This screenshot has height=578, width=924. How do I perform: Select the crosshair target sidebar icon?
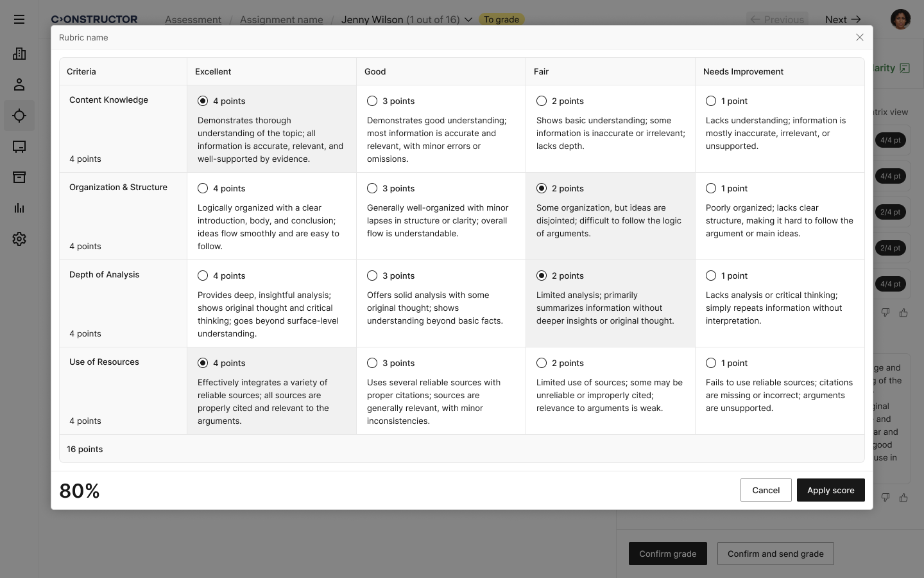click(19, 116)
